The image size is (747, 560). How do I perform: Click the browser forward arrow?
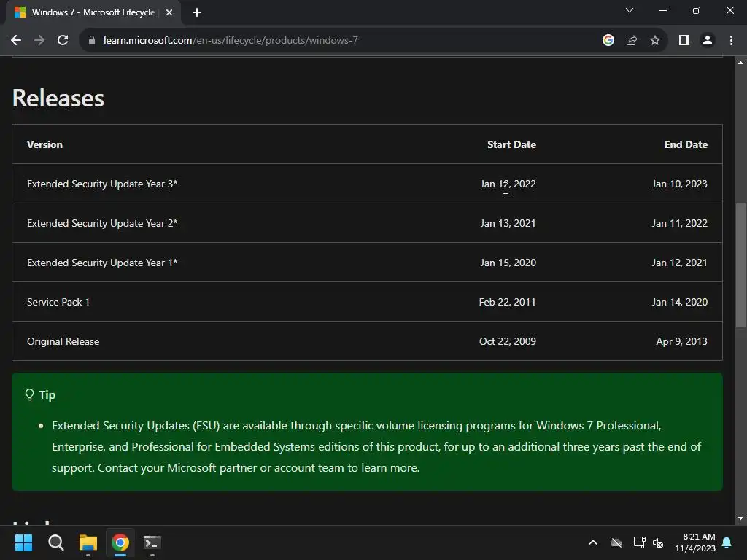click(39, 41)
